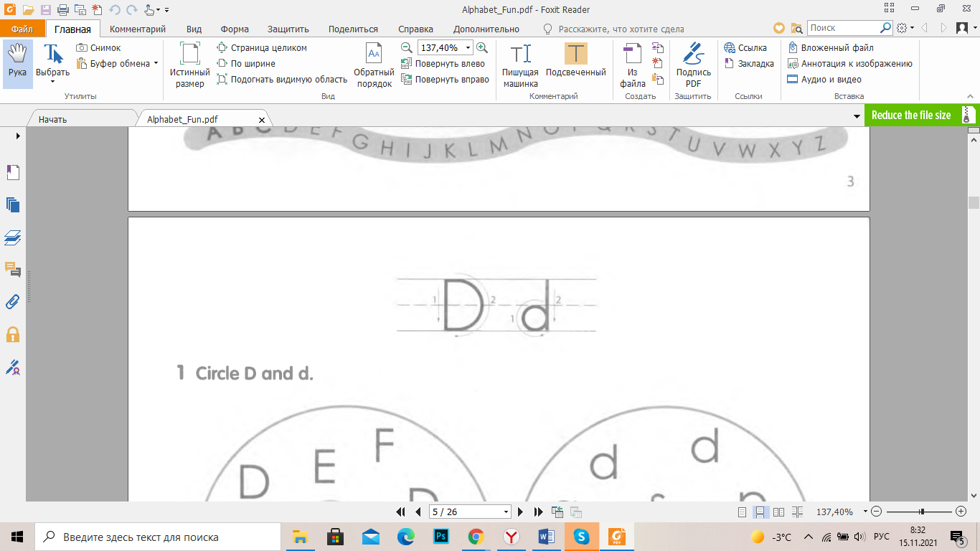The image size is (980, 551).
Task: Zoom out with minus magnifier in ribbon
Action: click(x=406, y=47)
